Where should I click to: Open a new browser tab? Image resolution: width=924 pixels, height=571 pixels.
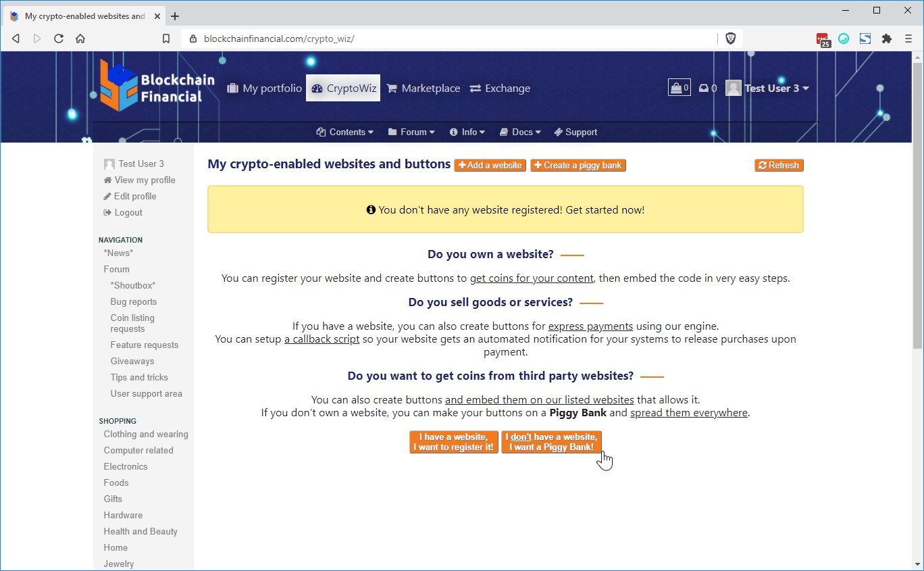coord(175,16)
